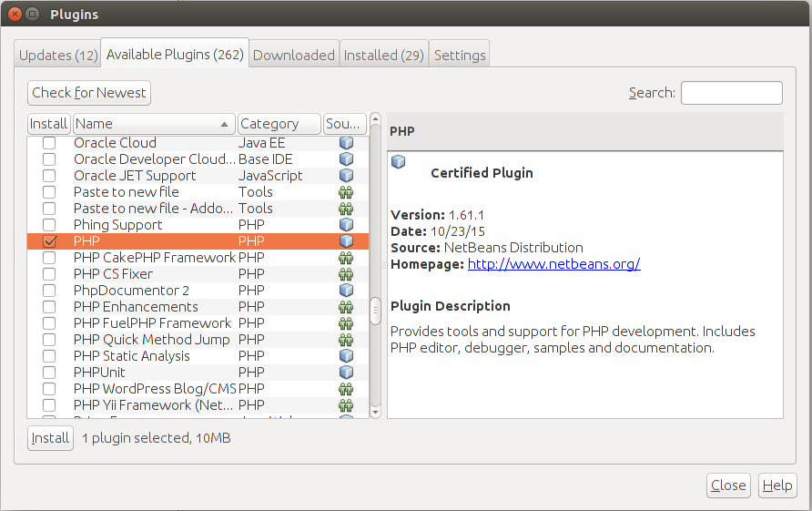
Task: Open the Help button
Action: point(776,485)
